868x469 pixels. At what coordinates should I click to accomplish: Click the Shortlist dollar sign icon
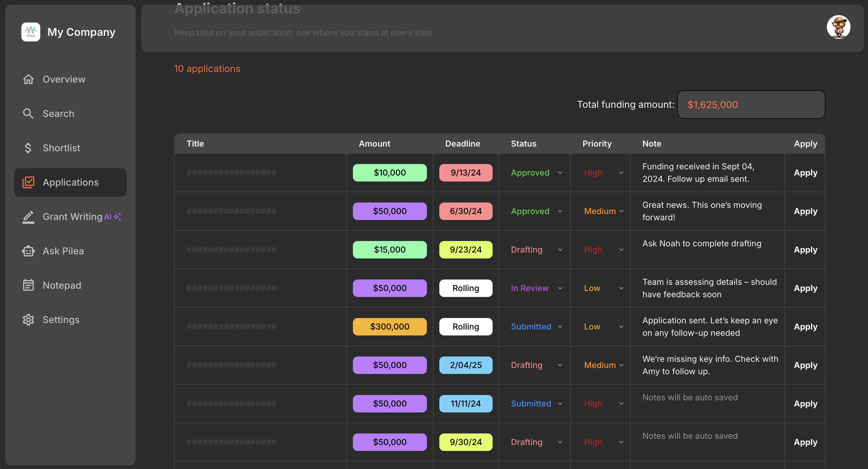pos(28,148)
